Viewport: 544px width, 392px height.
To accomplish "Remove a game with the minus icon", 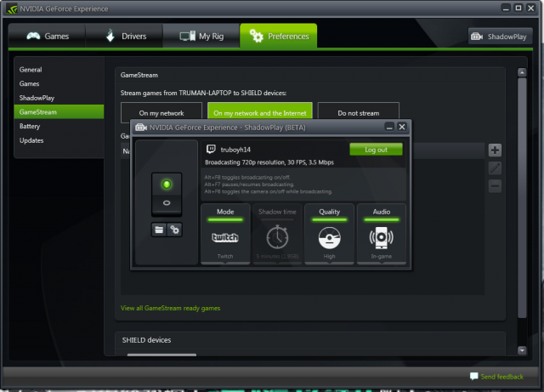I will [x=495, y=186].
